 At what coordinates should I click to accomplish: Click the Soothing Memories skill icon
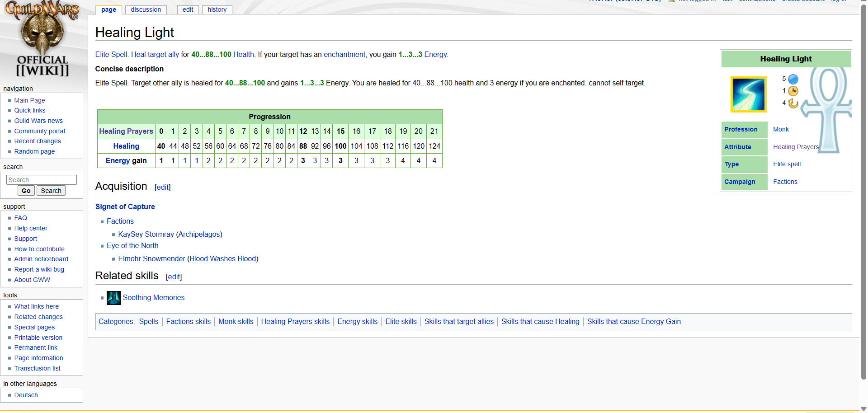coord(113,298)
